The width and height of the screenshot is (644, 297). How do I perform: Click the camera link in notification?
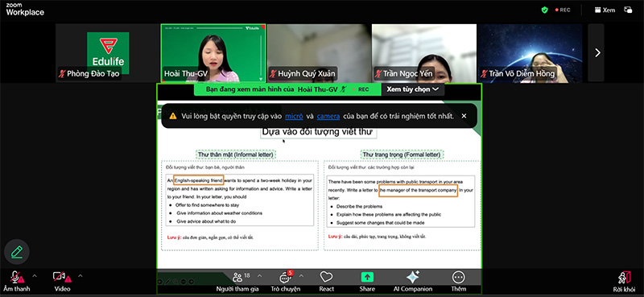click(328, 116)
